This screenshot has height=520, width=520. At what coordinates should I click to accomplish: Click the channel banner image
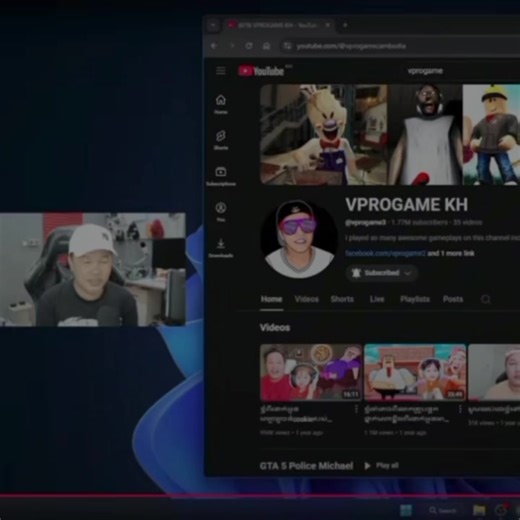pos(390,134)
